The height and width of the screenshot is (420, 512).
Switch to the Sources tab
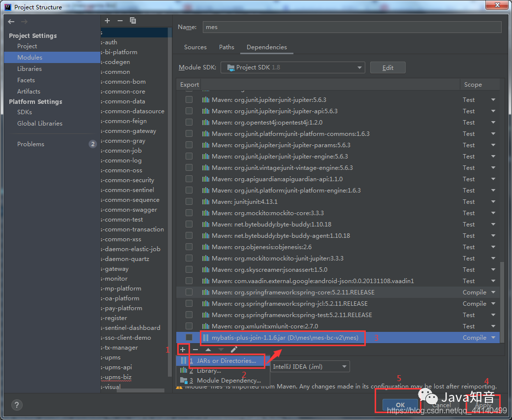[x=195, y=47]
